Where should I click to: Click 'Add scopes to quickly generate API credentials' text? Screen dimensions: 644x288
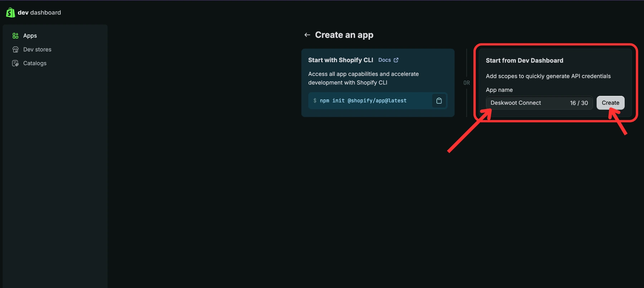coord(548,76)
